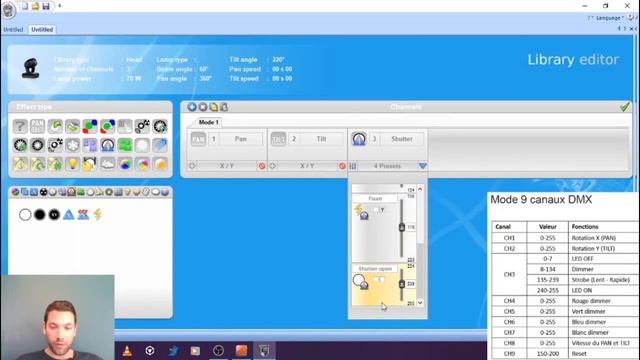Validate channels with the green check mark
This screenshot has width=640, height=360.
pyautogui.click(x=624, y=107)
